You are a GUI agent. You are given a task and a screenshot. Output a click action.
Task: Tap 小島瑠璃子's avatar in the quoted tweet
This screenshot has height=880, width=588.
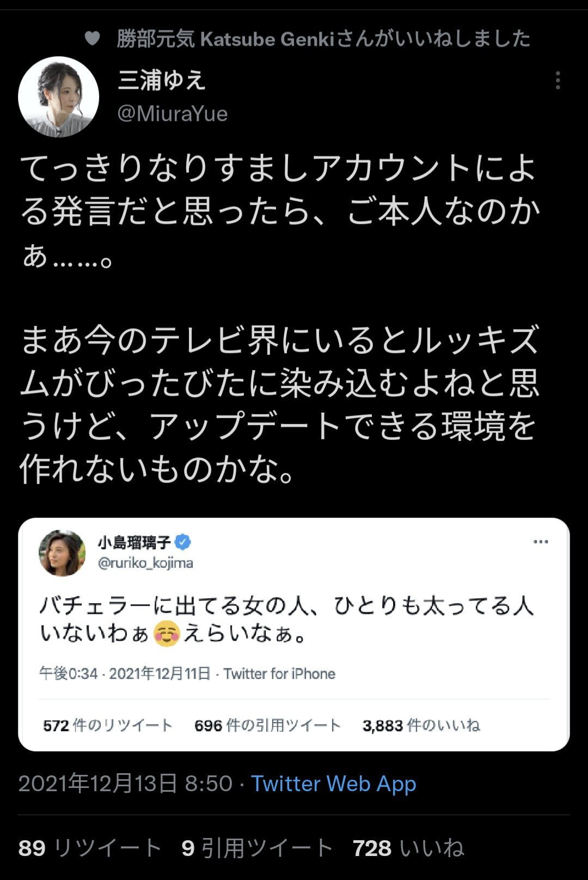coord(62,553)
